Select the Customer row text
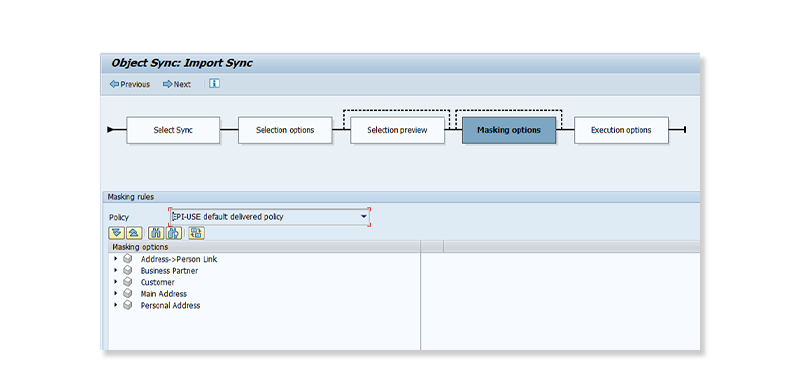 (158, 282)
